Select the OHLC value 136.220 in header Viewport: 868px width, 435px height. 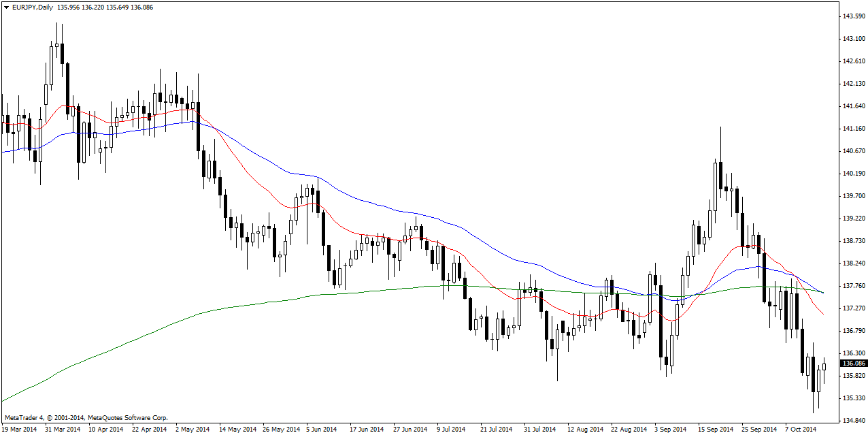point(106,6)
